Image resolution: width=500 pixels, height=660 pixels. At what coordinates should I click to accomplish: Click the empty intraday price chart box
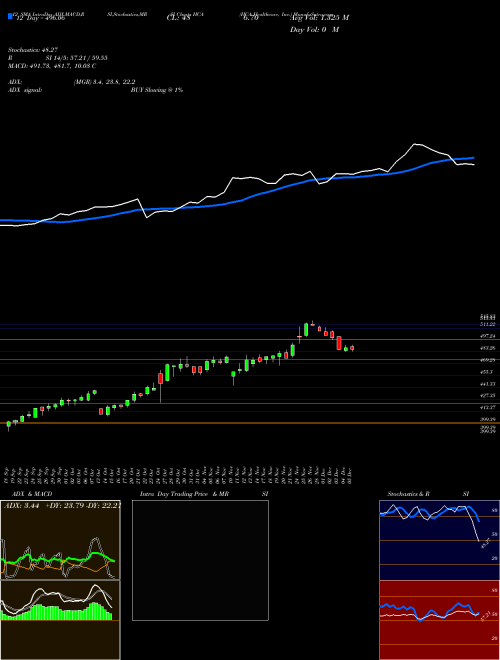pos(200,560)
